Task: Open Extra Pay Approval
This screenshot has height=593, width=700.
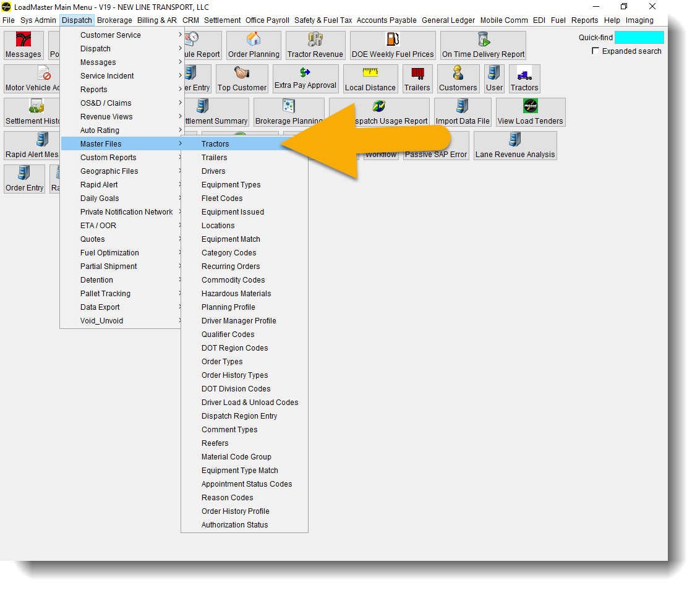Action: click(305, 79)
